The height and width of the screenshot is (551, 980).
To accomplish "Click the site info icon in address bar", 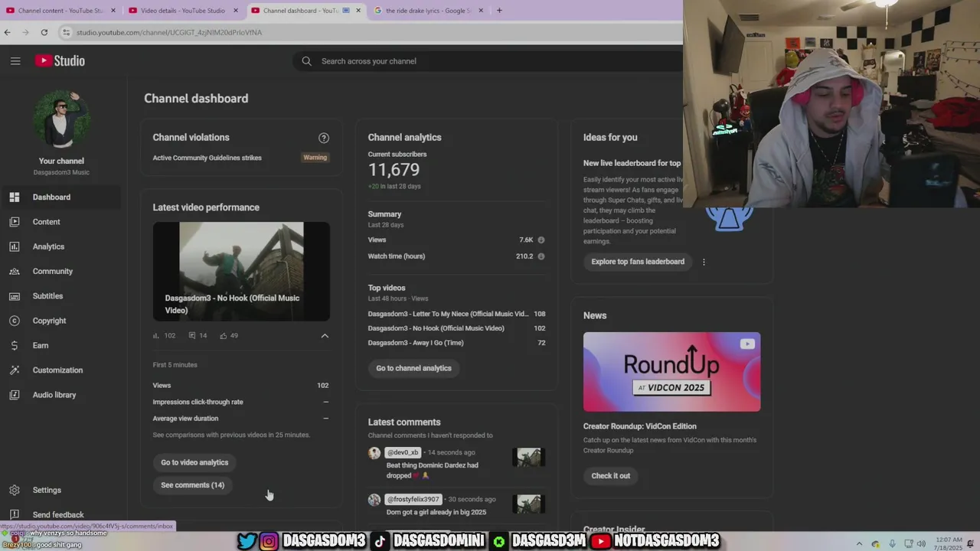I will click(67, 32).
